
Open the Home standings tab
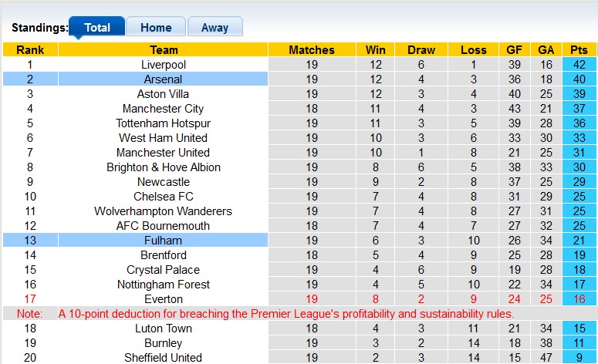tap(156, 27)
